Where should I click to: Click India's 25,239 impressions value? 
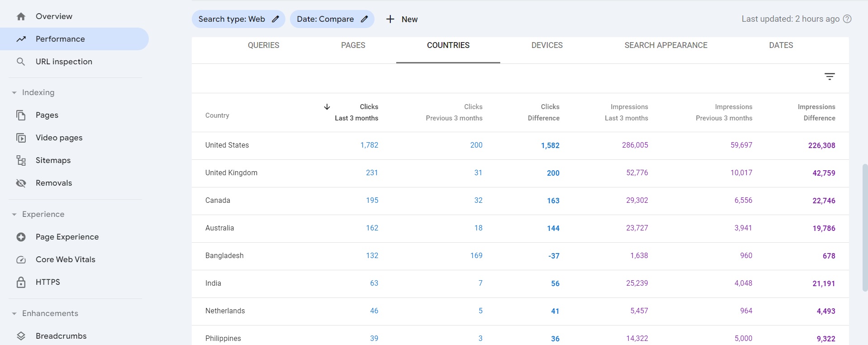point(637,283)
